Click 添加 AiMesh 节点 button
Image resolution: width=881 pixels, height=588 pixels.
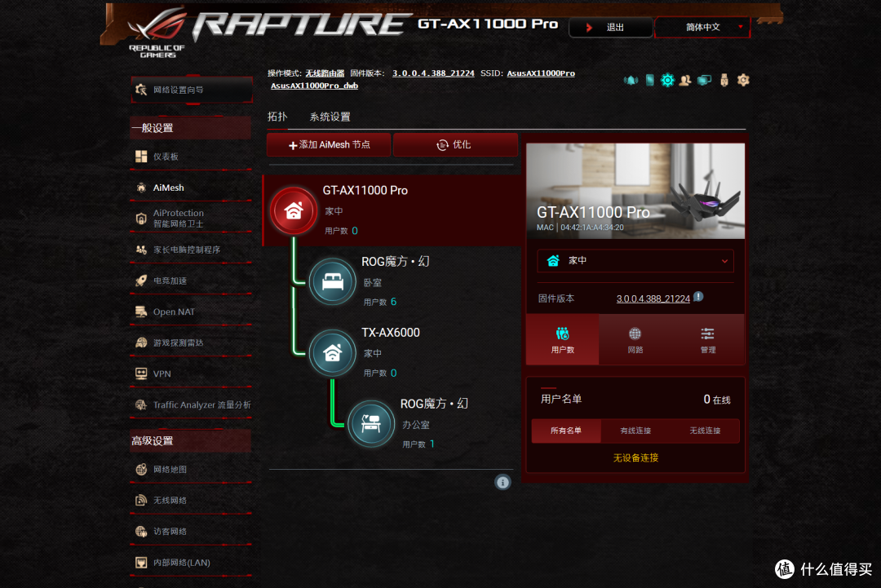pos(330,144)
